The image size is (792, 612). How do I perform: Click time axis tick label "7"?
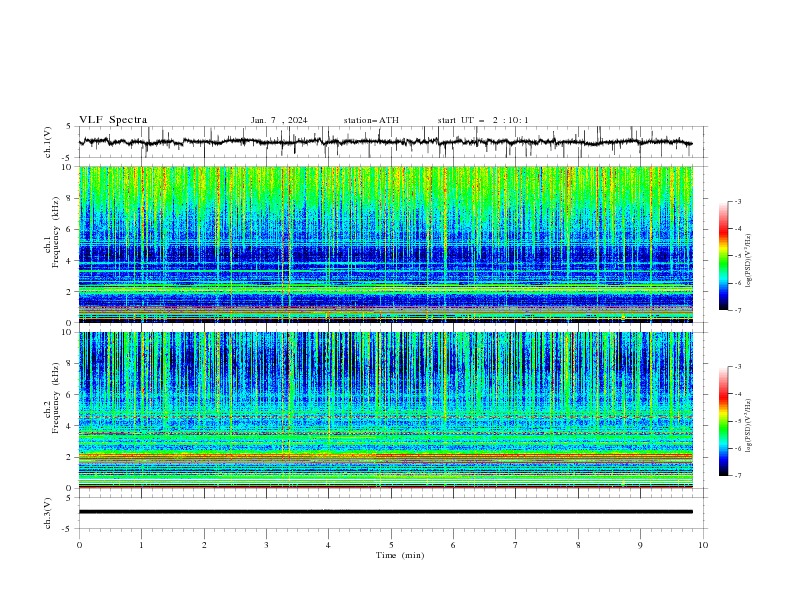(516, 545)
